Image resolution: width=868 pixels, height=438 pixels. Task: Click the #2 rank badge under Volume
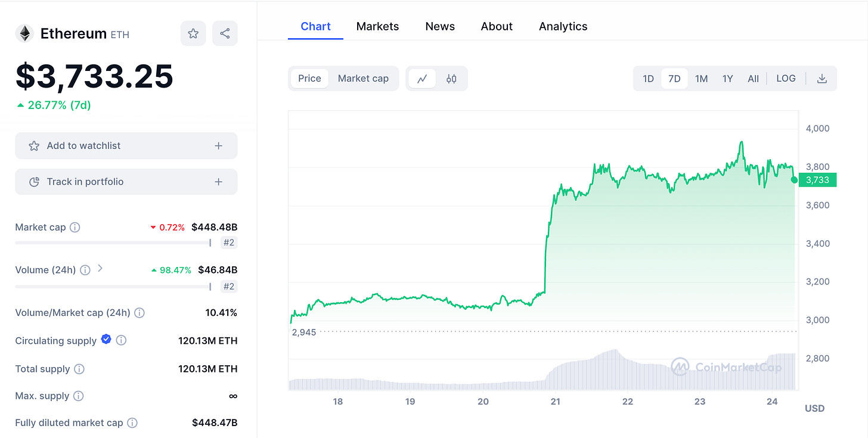click(229, 287)
